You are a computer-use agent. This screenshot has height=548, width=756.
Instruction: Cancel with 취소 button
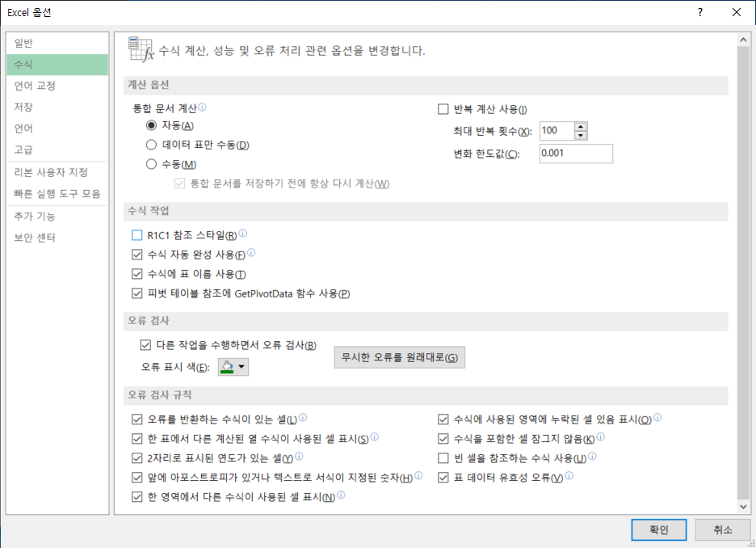(723, 529)
